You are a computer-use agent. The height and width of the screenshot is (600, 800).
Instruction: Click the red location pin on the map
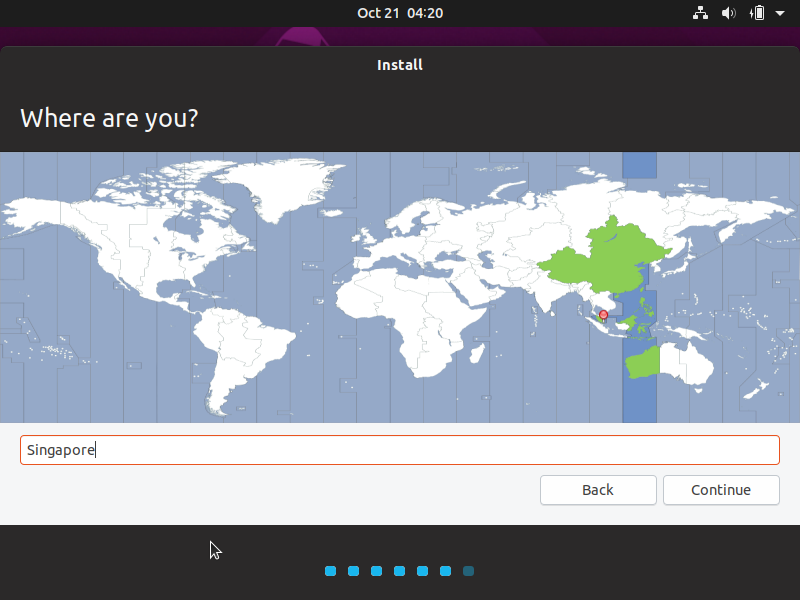[604, 315]
